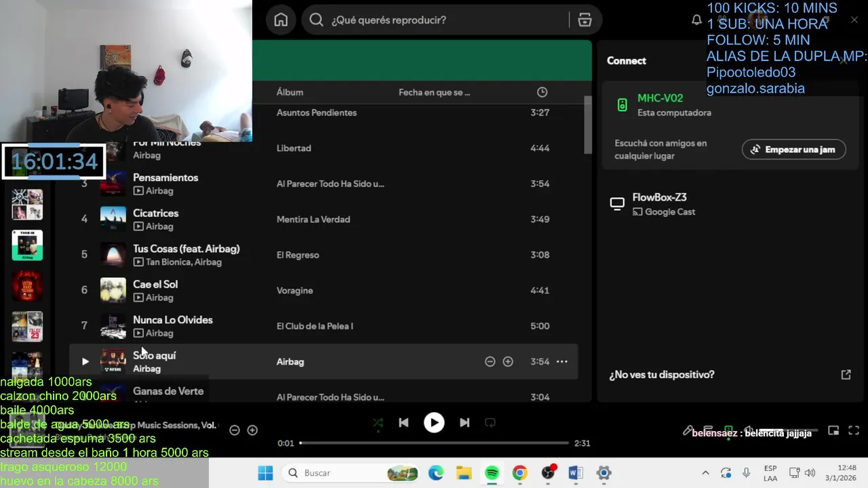Open the Browse icon in search bar
The height and width of the screenshot is (488, 868).
click(585, 20)
